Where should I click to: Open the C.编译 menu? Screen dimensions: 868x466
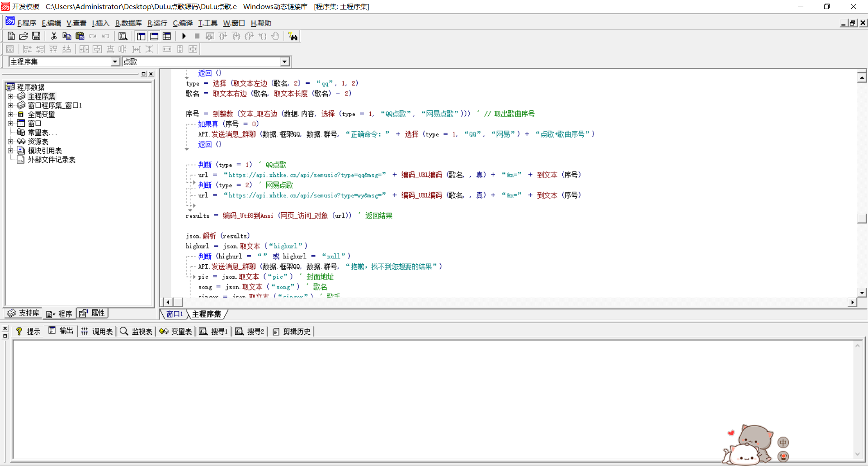pos(182,23)
